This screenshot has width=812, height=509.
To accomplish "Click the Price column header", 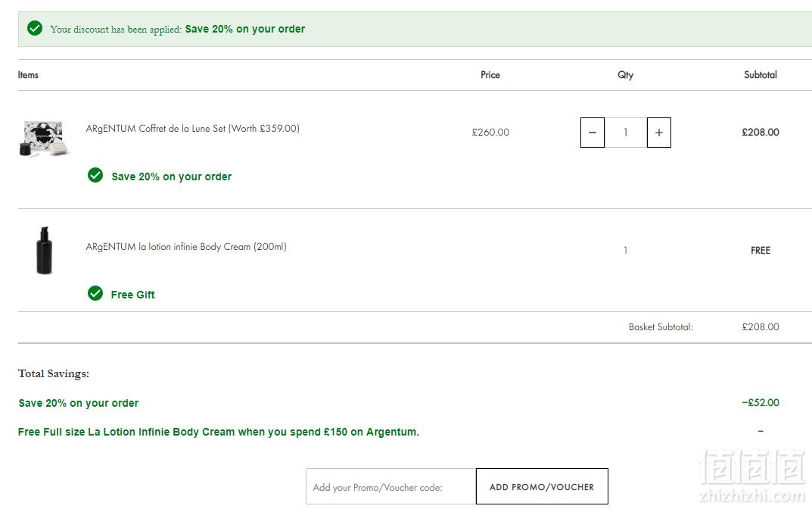I will click(490, 75).
